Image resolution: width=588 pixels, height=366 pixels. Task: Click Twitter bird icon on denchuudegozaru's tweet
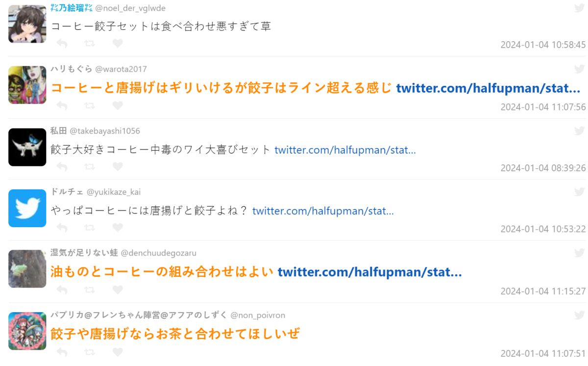580,253
